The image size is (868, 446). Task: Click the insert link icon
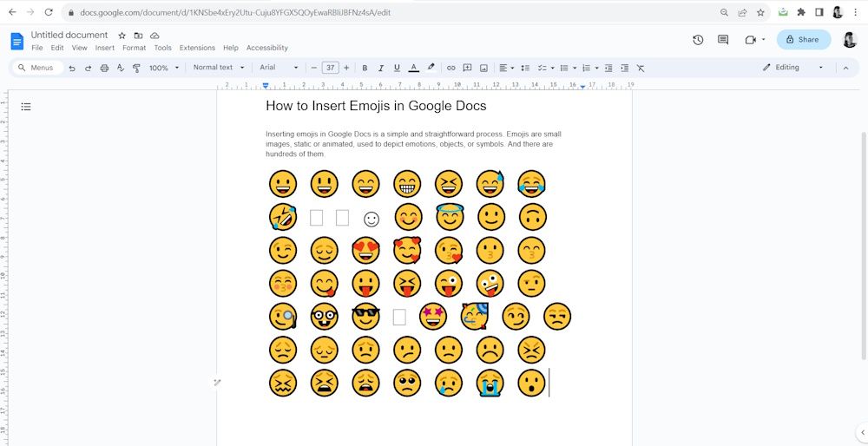(x=450, y=68)
